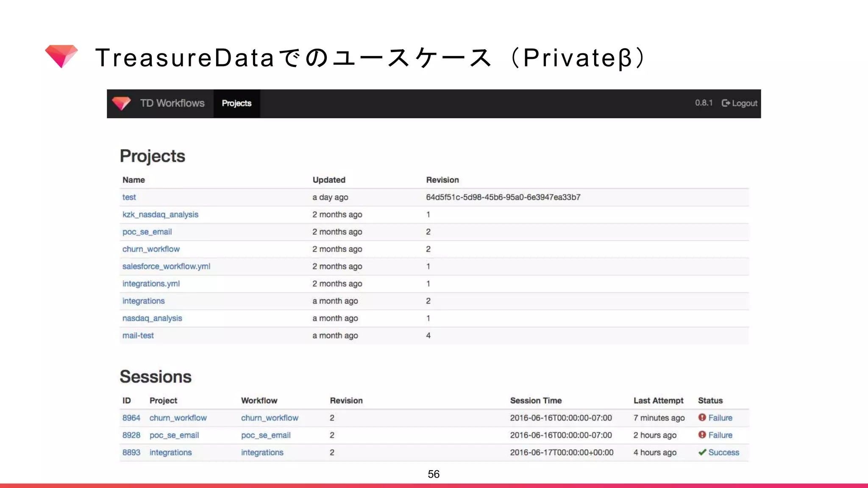Click the Last Attempt column header
The image size is (868, 488).
[658, 401]
